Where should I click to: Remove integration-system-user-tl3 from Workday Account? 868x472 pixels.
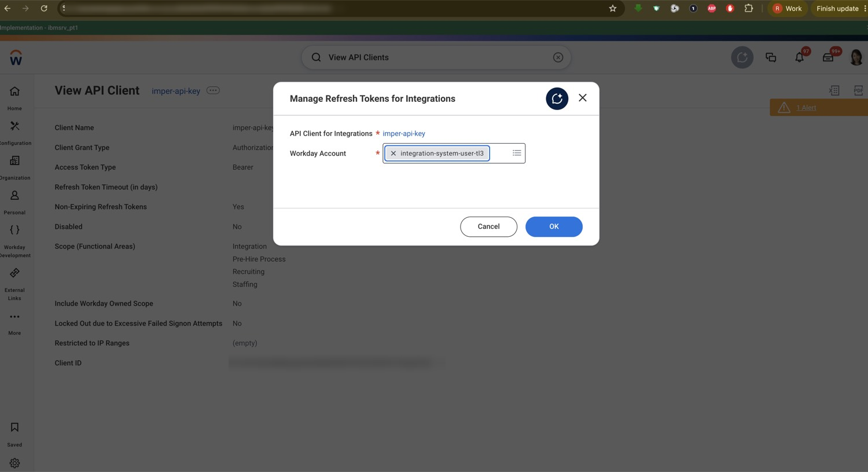pos(393,153)
